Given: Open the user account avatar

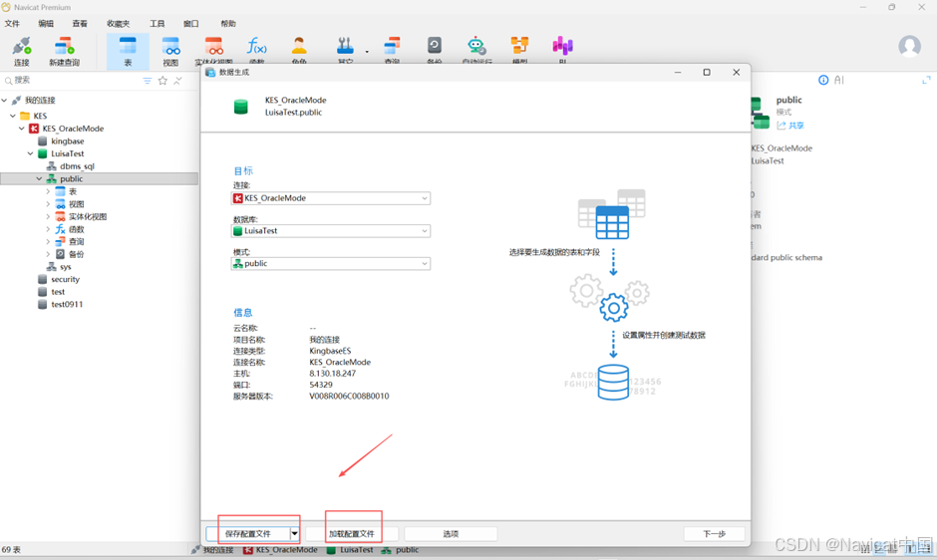Looking at the screenshot, I should pyautogui.click(x=909, y=46).
